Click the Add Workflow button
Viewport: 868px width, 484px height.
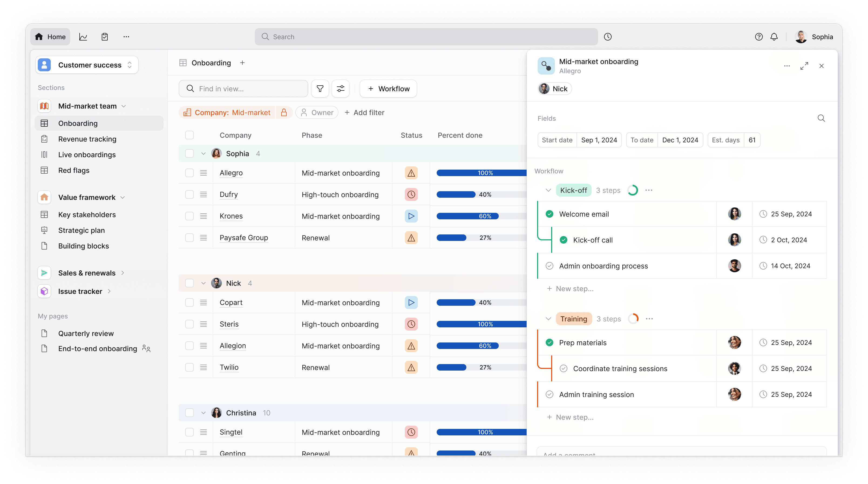click(388, 89)
